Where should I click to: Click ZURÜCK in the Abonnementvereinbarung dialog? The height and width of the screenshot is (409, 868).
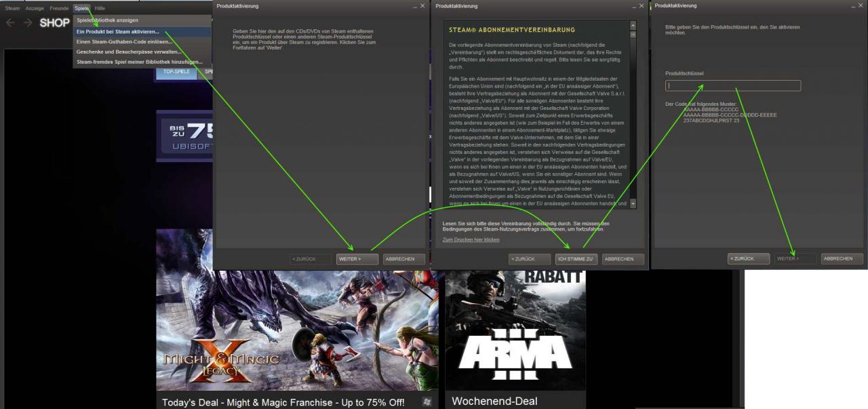point(530,258)
